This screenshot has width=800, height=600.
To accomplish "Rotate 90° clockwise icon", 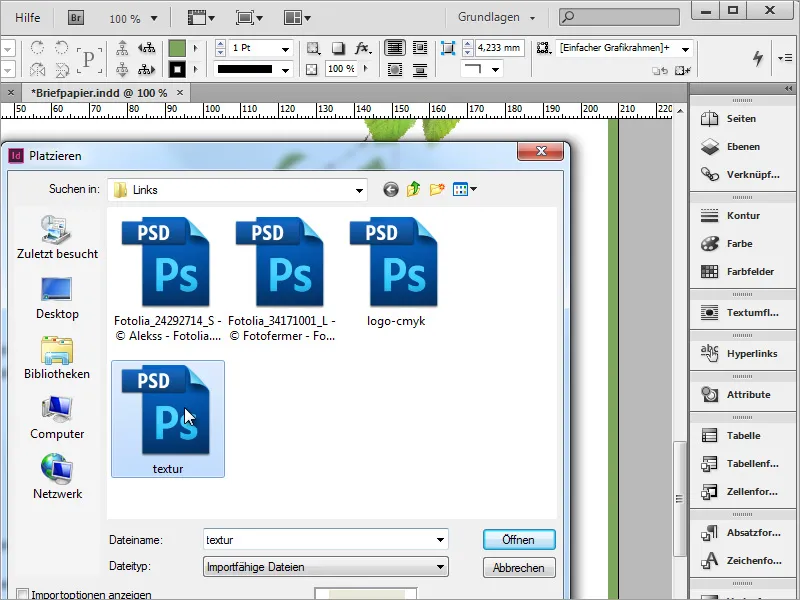I will click(x=37, y=48).
